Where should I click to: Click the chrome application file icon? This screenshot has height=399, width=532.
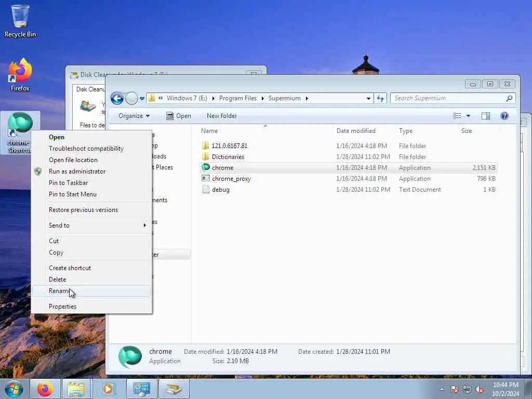click(206, 167)
